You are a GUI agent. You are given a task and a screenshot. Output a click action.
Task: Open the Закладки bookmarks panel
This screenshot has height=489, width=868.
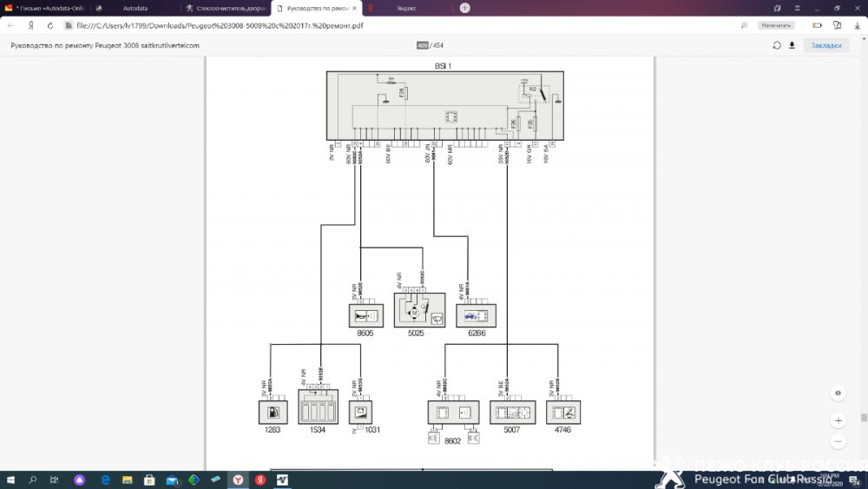[x=826, y=45]
